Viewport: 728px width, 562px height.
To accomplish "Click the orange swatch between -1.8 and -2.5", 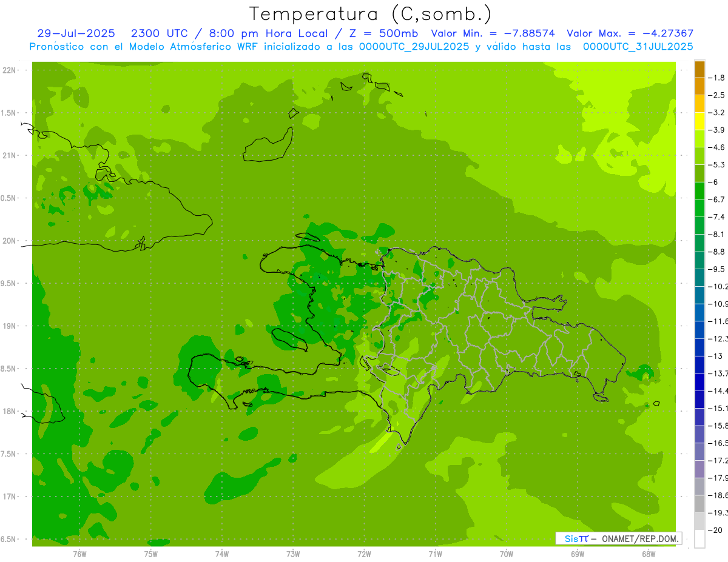I will coord(699,86).
